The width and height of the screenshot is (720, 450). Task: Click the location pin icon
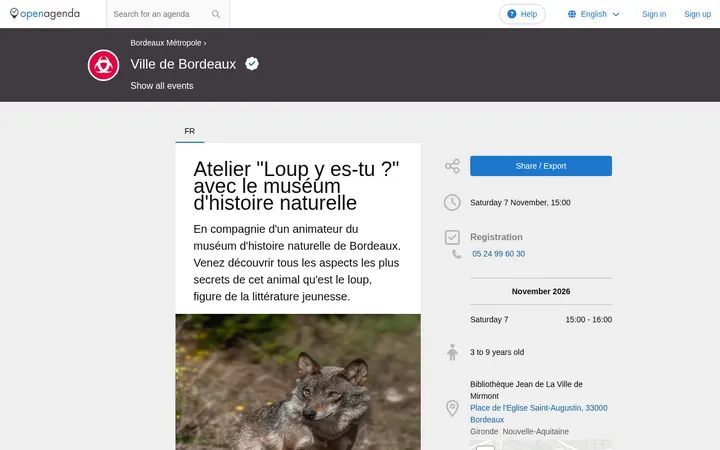(x=452, y=408)
